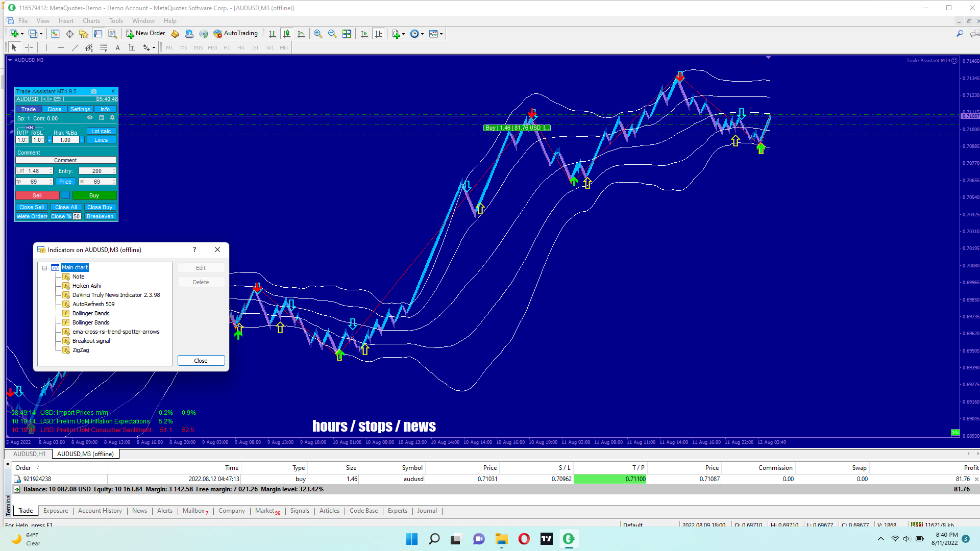Toggle the eye visibility icon in Trade Assistant

tap(90, 118)
